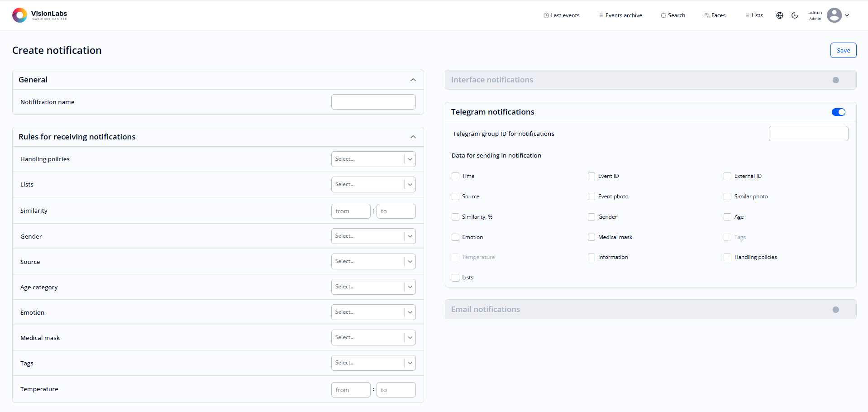Image resolution: width=868 pixels, height=412 pixels.
Task: Click the Email notifications status indicator dot
Action: click(835, 309)
